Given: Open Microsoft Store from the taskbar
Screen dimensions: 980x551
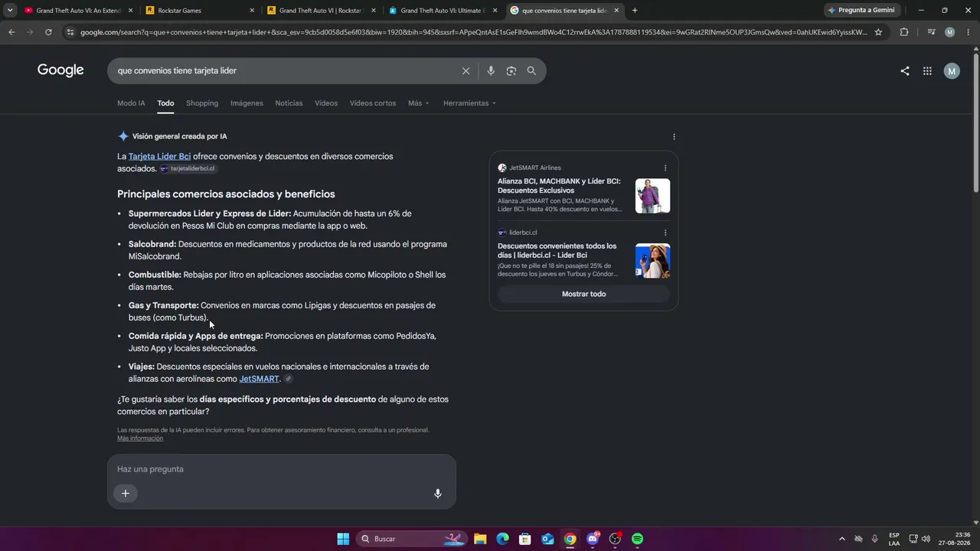Looking at the screenshot, I should point(525,539).
